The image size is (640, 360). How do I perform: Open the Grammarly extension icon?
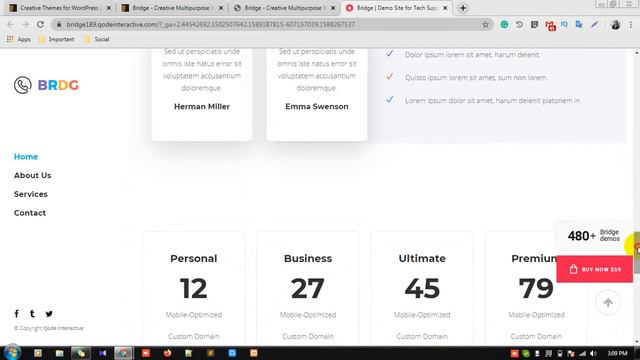tap(504, 24)
